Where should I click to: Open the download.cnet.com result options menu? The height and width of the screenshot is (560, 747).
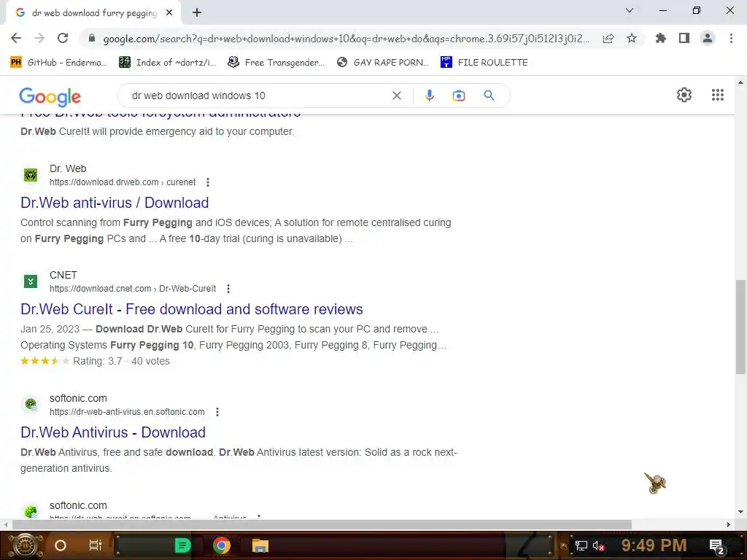click(x=228, y=289)
